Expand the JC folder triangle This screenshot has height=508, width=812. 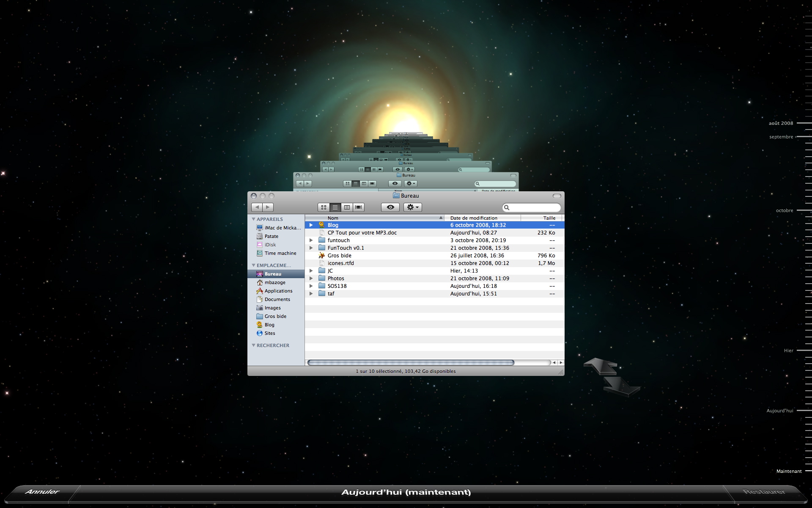(x=311, y=271)
